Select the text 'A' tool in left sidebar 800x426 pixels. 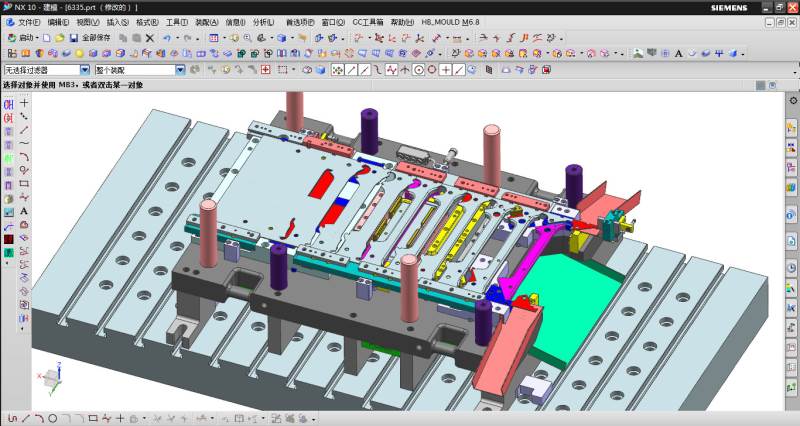click(x=23, y=211)
